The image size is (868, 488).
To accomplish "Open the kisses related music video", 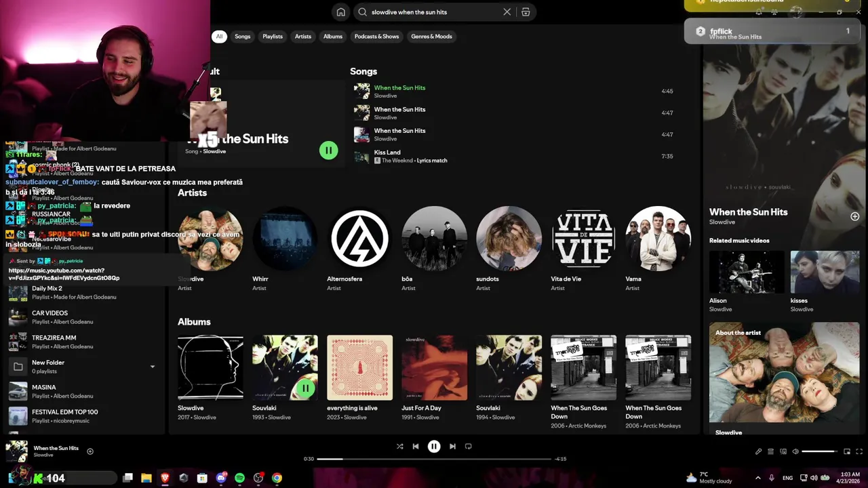I will pos(825,281).
